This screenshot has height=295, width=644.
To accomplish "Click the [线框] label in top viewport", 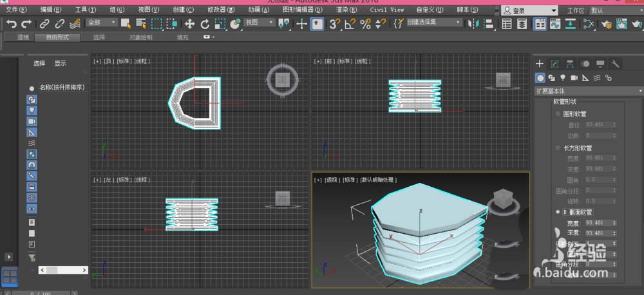I will (x=142, y=61).
